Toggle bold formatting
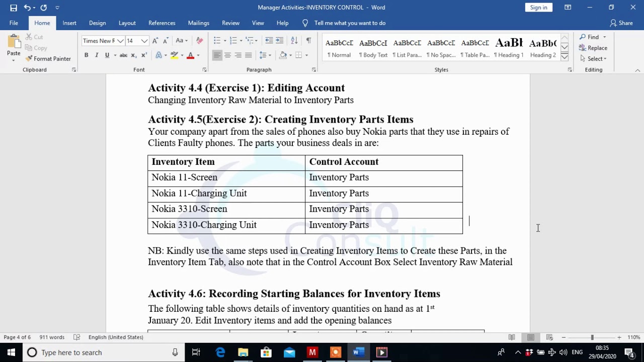The height and width of the screenshot is (362, 644). (x=86, y=55)
